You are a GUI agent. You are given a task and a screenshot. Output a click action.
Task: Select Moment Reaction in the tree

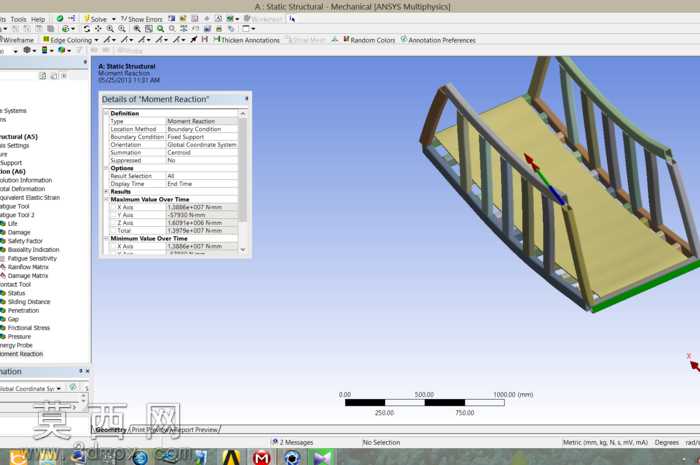21,354
